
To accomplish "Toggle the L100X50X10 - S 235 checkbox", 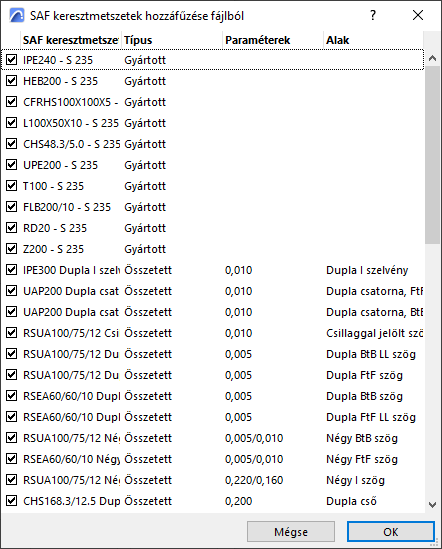I will point(12,123).
